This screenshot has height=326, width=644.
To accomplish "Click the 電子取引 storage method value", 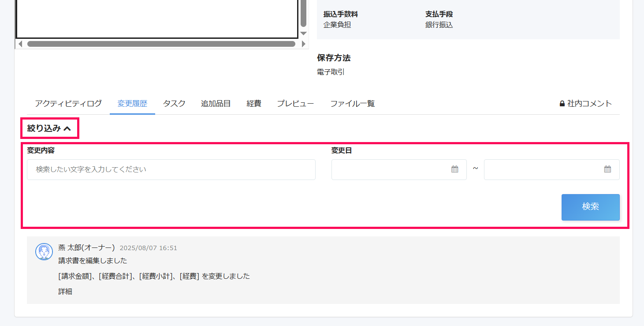I will [331, 72].
